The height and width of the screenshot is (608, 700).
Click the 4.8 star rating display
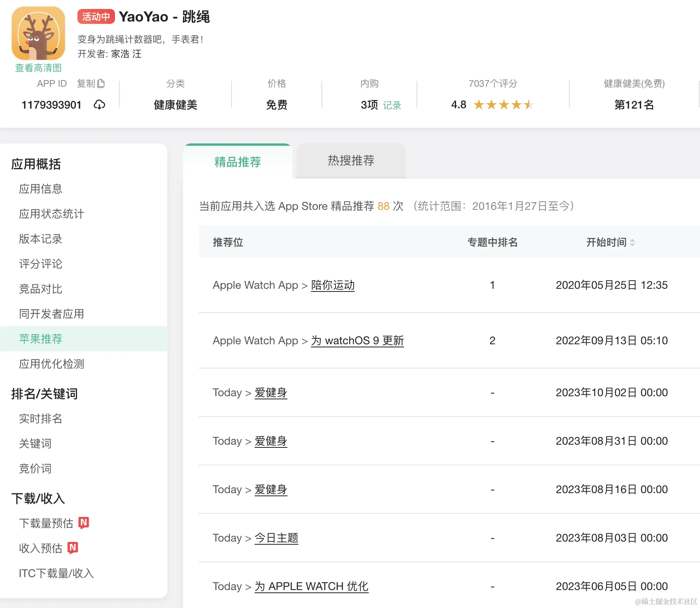[x=492, y=105]
